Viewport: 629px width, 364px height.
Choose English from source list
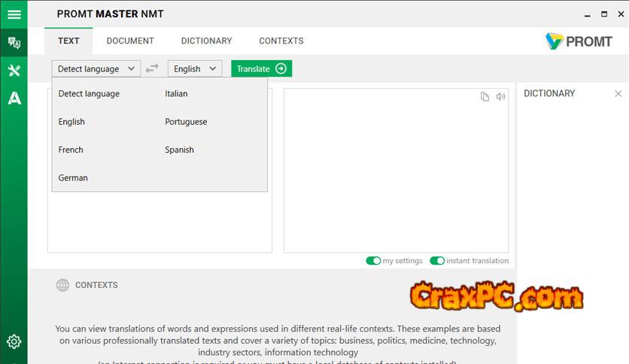tap(71, 122)
